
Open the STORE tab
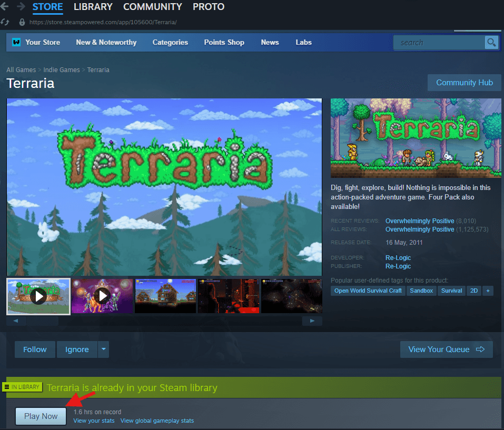(x=47, y=7)
